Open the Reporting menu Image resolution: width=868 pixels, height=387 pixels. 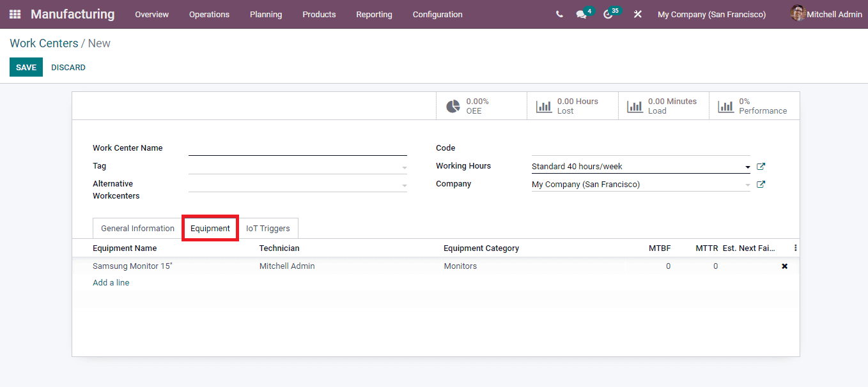point(374,14)
